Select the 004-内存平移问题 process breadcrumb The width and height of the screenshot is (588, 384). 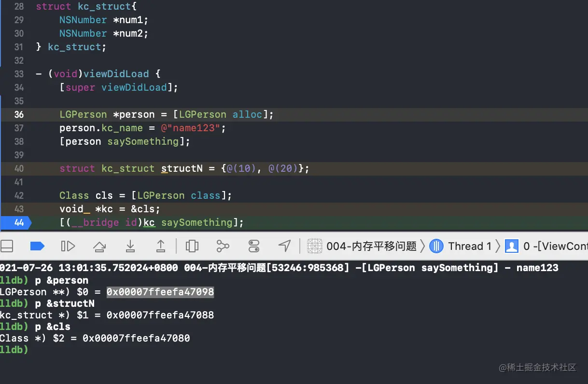tap(362, 246)
